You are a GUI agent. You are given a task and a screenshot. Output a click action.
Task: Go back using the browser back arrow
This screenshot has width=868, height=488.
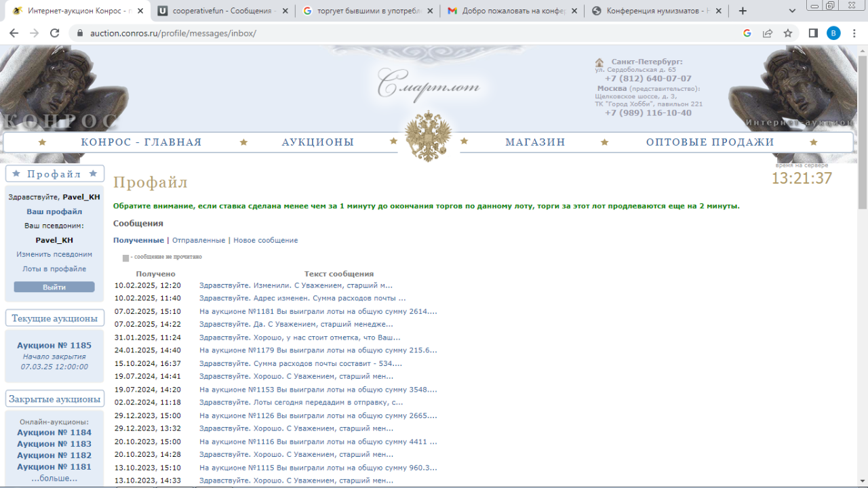14,33
